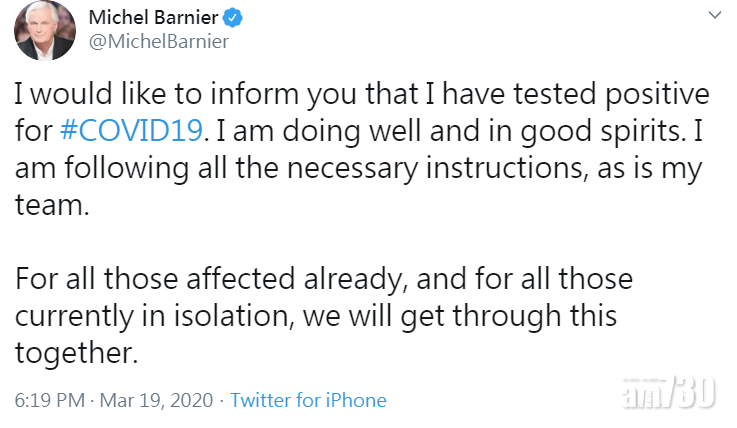Open the Twitter for iPhone source link

click(308, 400)
